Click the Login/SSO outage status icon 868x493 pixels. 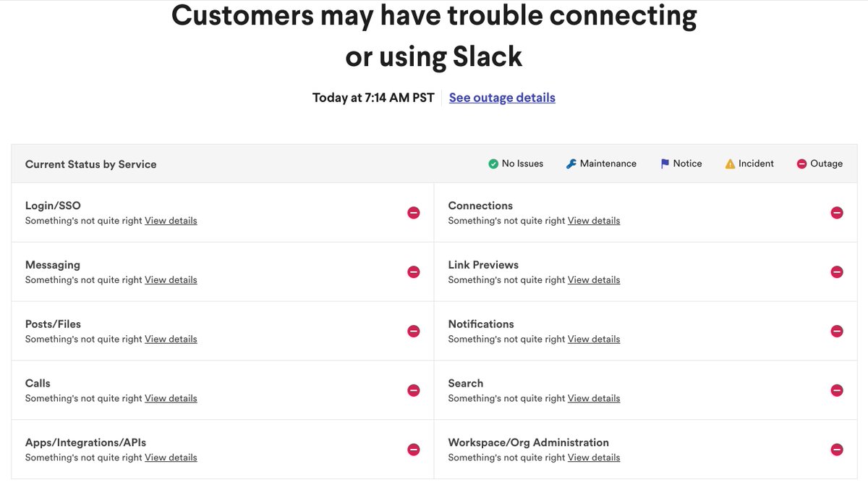pyautogui.click(x=414, y=213)
